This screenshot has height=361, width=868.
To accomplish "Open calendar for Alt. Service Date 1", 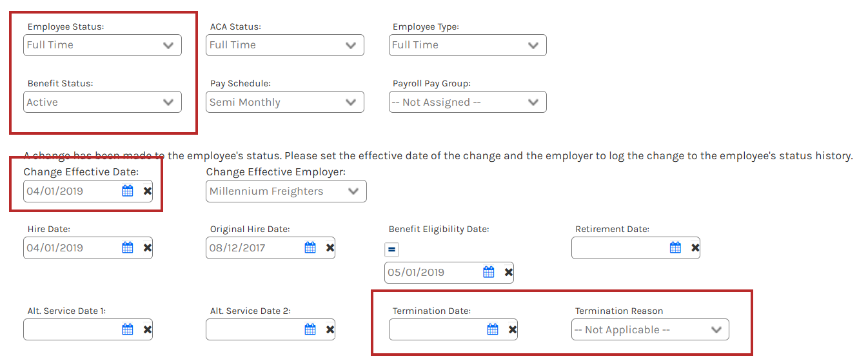I will [128, 329].
